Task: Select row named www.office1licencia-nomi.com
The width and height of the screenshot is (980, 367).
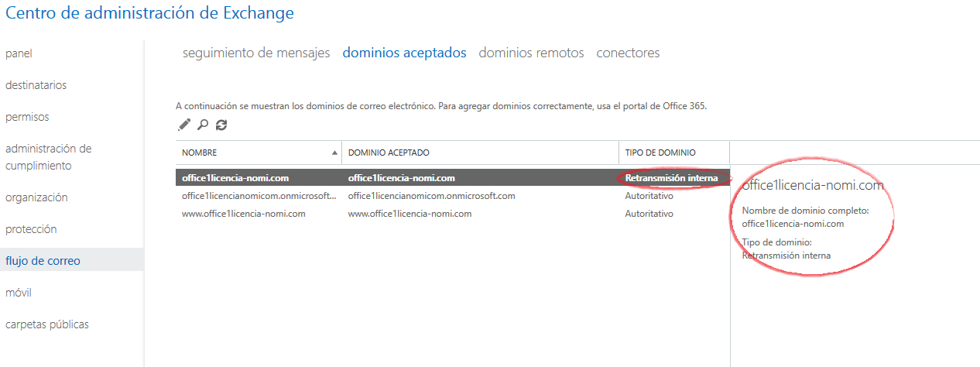Action: tap(453, 214)
